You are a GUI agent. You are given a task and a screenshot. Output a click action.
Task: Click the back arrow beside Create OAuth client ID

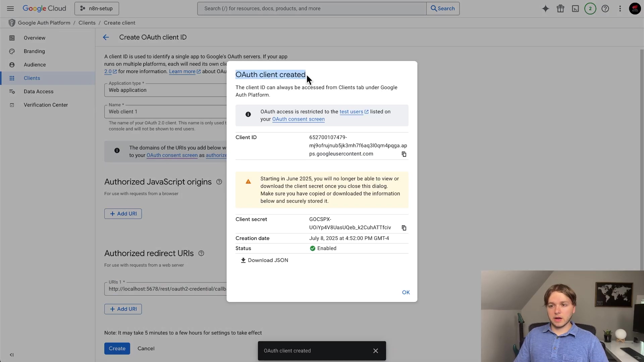[106, 37]
